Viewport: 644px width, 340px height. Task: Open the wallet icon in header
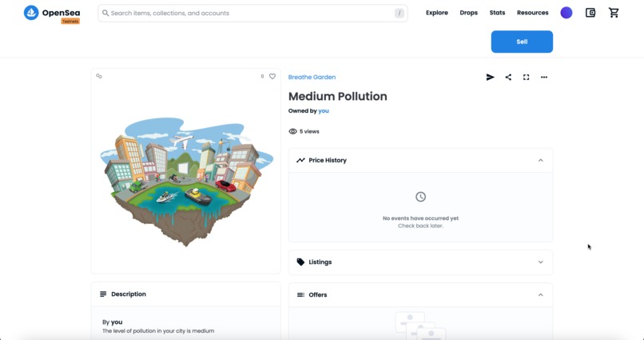(590, 13)
